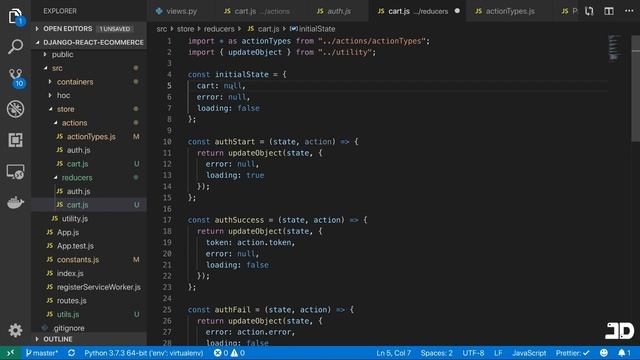
Task: Open the errors and warnings count in status bar
Action: tap(229, 353)
